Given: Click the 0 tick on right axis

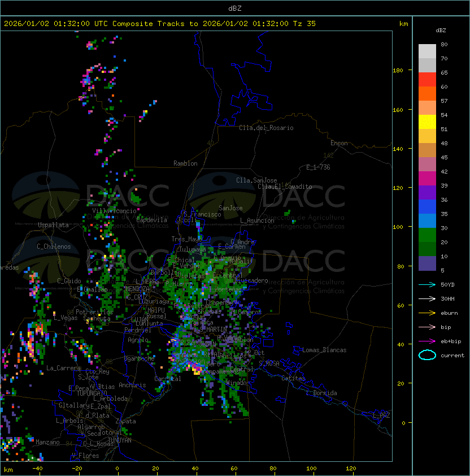Looking at the screenshot, I should pos(403,423).
